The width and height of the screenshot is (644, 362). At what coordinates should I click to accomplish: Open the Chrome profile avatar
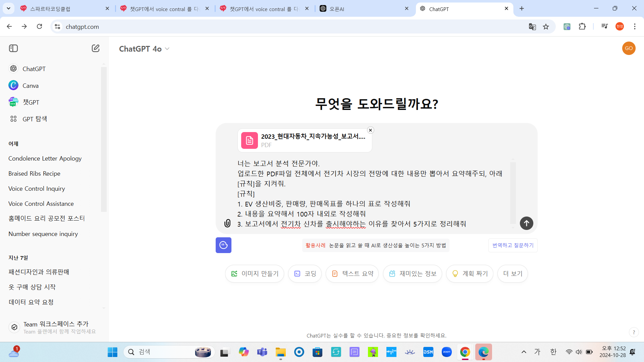click(620, 26)
